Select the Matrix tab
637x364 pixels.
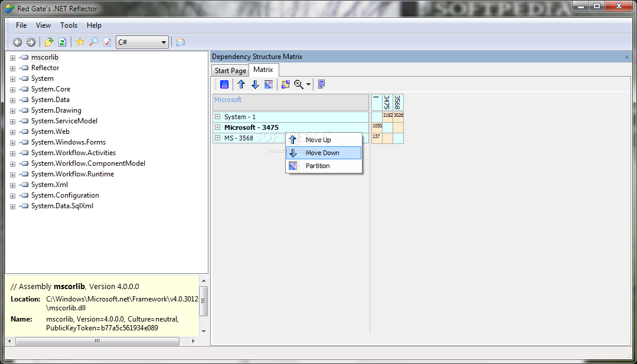pyautogui.click(x=263, y=70)
